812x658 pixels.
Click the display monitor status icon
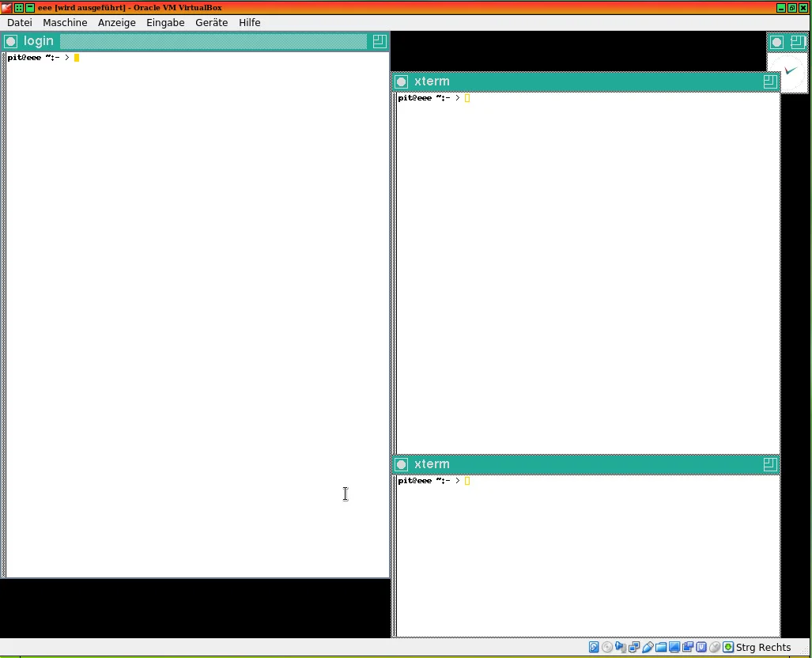click(x=674, y=647)
